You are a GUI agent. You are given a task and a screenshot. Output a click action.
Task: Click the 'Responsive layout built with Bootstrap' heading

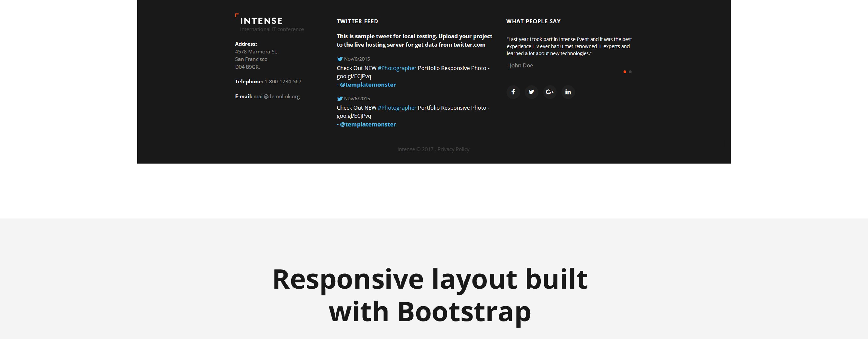click(430, 295)
